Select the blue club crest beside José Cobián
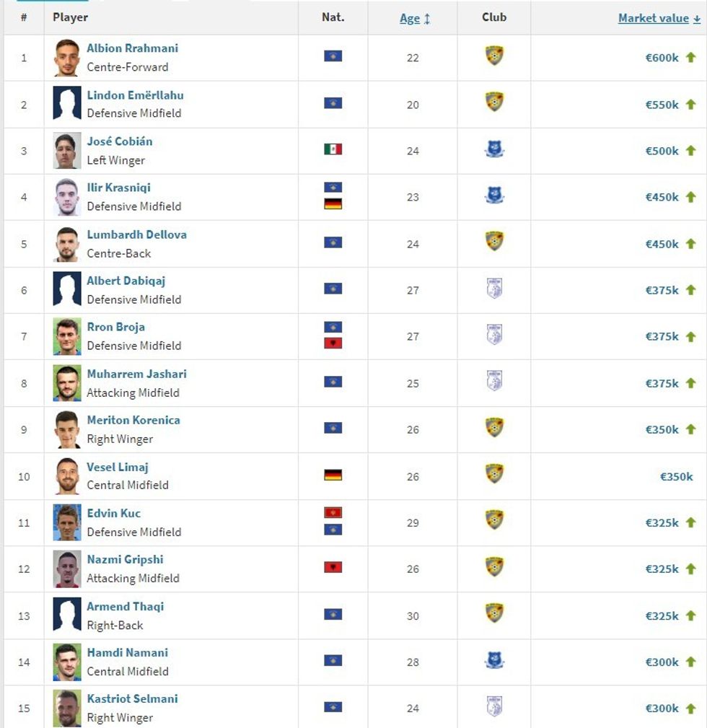The image size is (707, 728). click(493, 150)
